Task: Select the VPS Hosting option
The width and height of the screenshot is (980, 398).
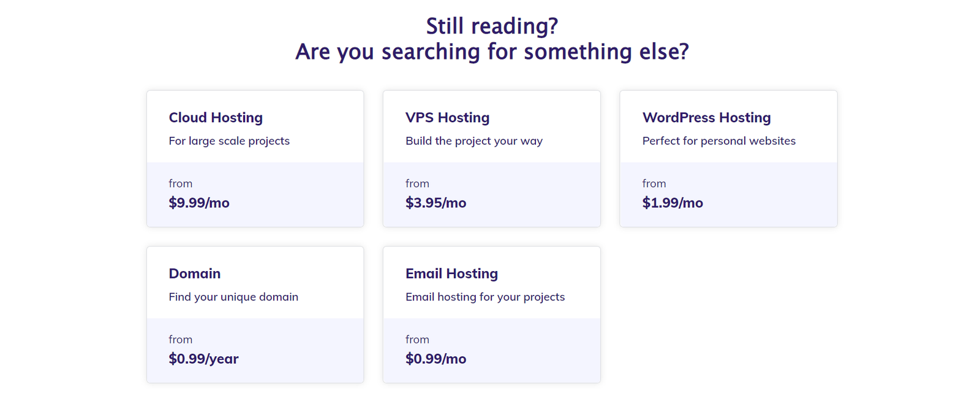Action: click(x=491, y=159)
